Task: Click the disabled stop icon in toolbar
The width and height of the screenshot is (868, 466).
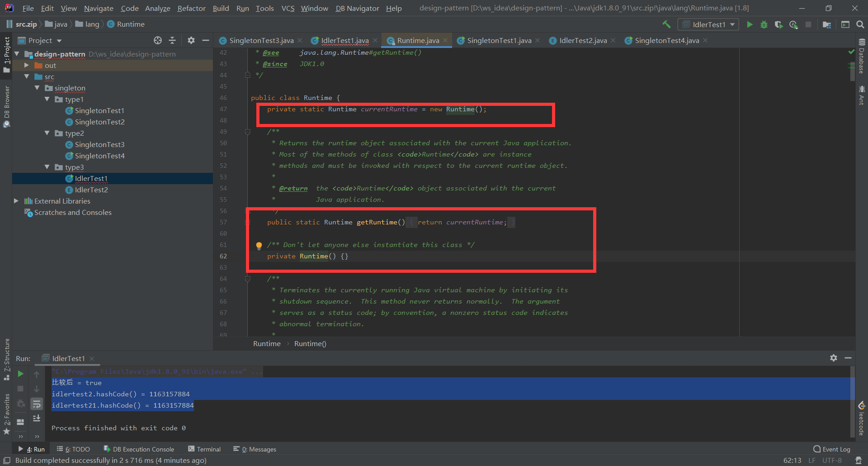Action: tap(808, 24)
